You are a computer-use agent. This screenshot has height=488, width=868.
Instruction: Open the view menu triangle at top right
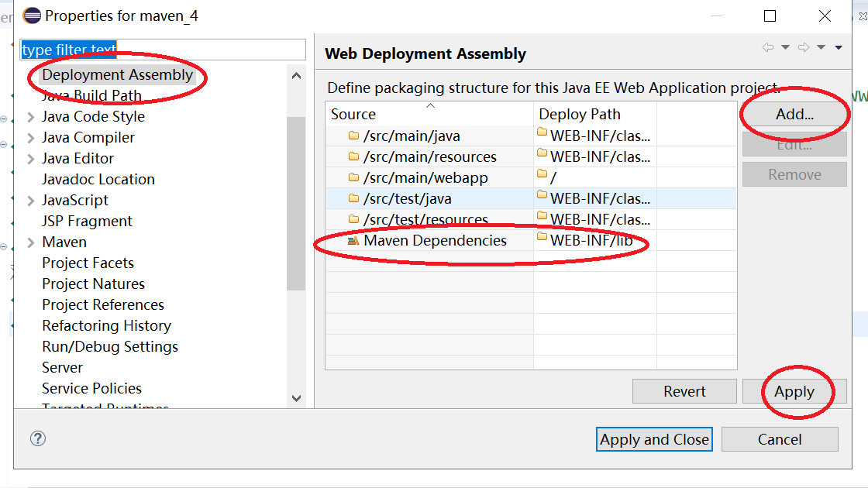(x=837, y=47)
